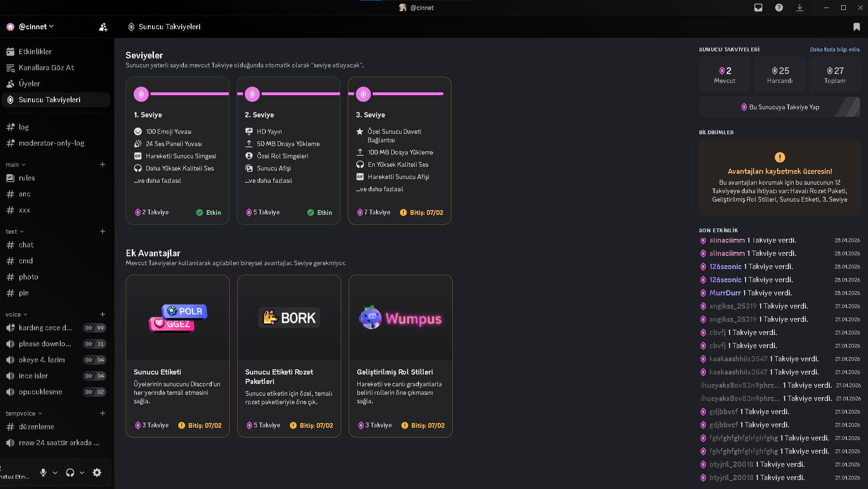
Task: Join the 'kardıng cece d...' voice channel
Action: (x=56, y=328)
